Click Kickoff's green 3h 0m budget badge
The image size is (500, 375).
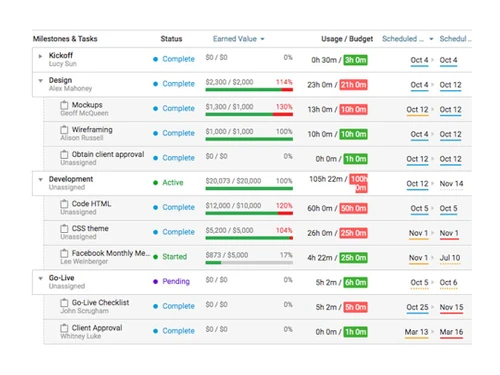355,60
